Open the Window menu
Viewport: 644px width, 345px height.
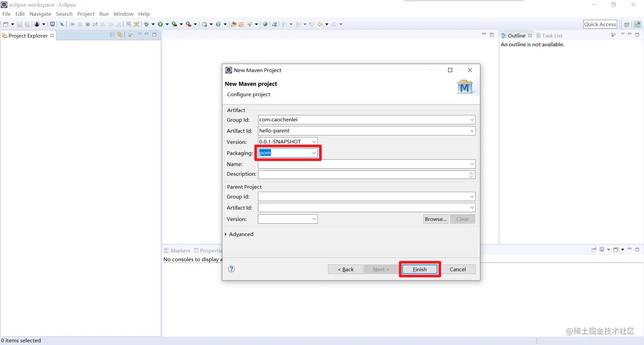click(x=124, y=14)
